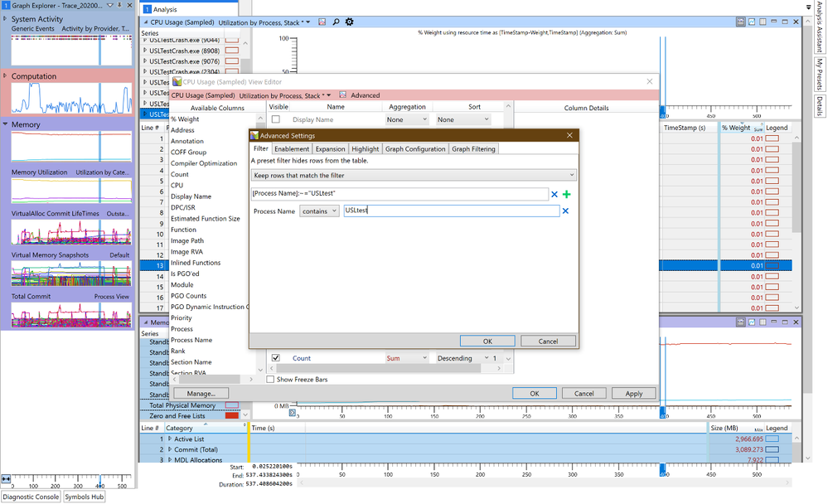Click OK in View Editor window
The width and height of the screenshot is (828, 504).
pyautogui.click(x=535, y=394)
